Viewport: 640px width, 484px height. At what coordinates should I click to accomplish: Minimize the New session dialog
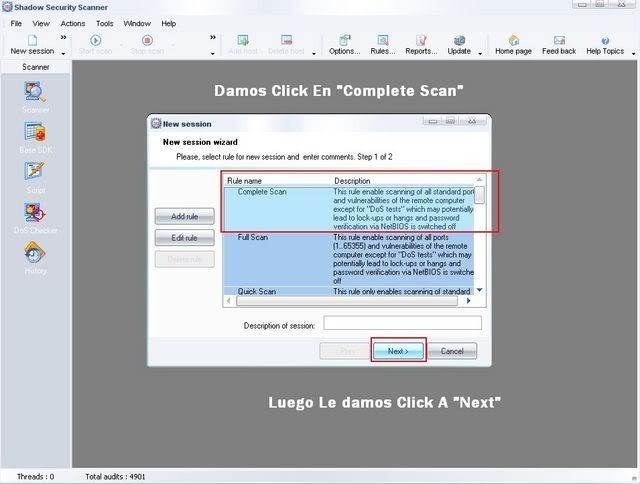[433, 121]
